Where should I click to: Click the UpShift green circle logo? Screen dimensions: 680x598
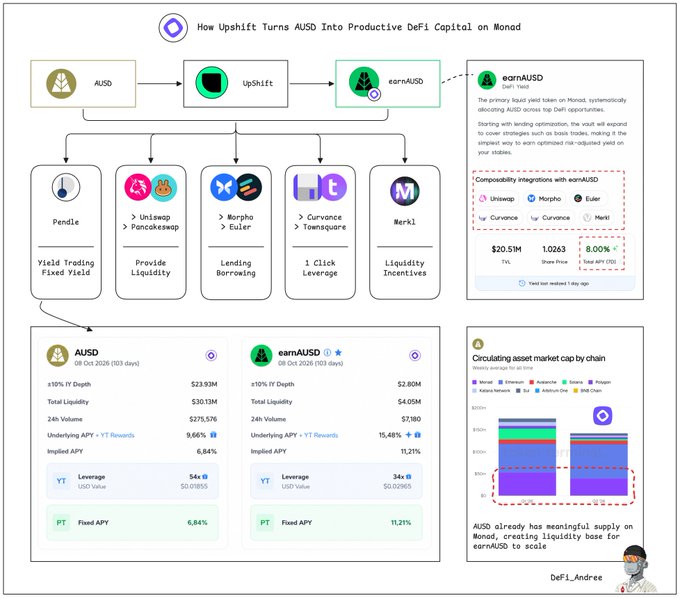(x=211, y=83)
